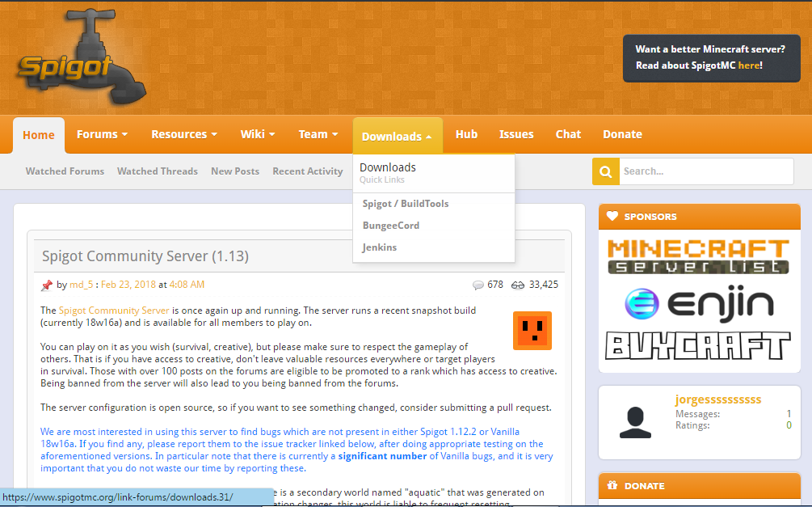Viewport: 812px width, 507px height.
Task: Open md_5 author profile link
Action: pos(82,285)
